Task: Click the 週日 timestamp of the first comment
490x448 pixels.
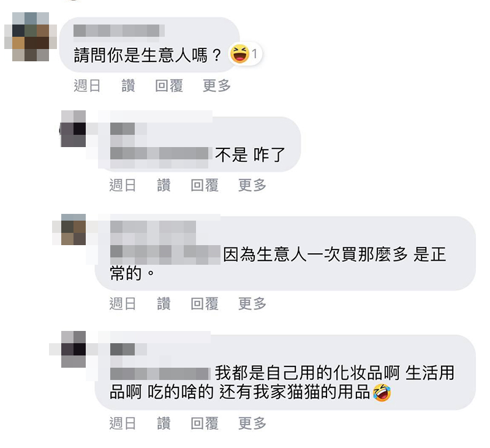Action: click(87, 86)
